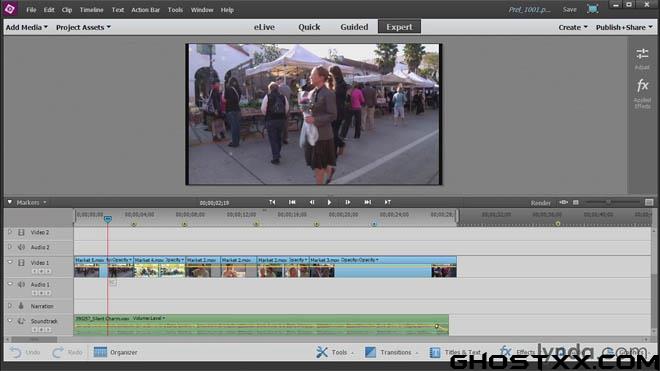Select the Expert view tab
This screenshot has width=660, height=371.
399,27
